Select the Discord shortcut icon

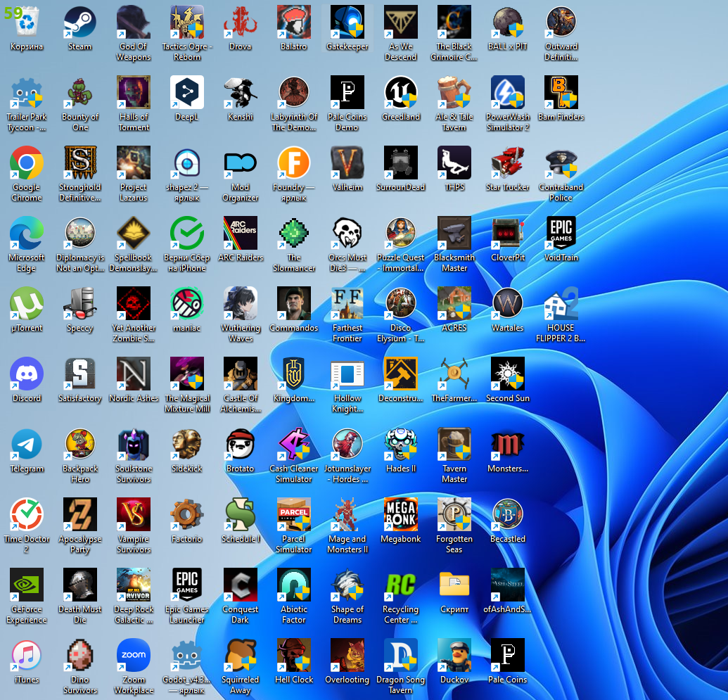(27, 374)
